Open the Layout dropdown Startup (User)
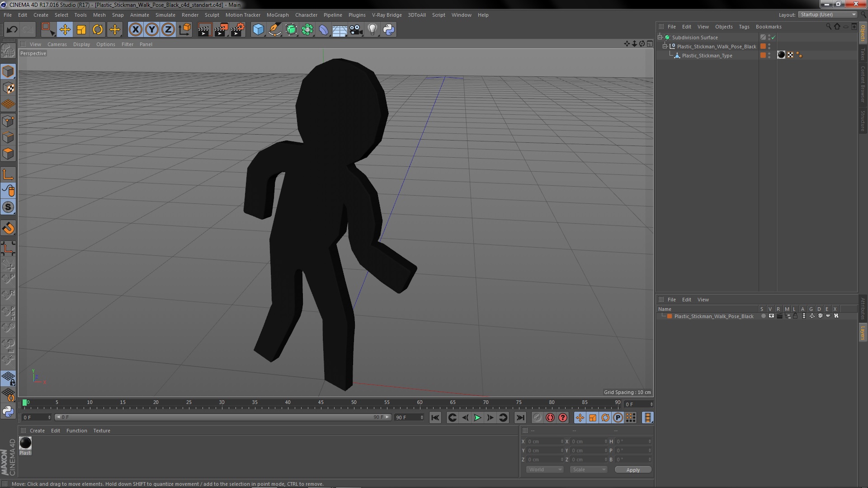 (827, 14)
